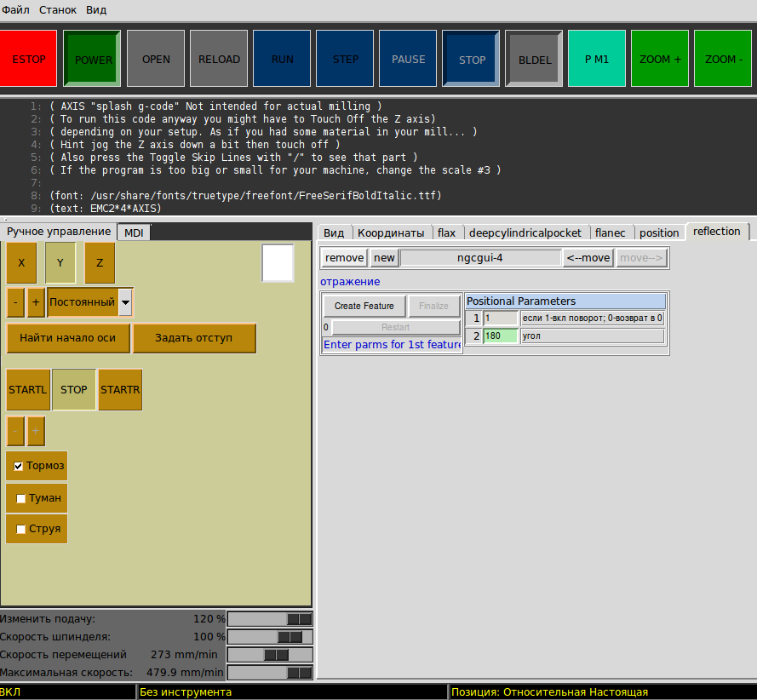Click the P M1 button

tap(597, 59)
